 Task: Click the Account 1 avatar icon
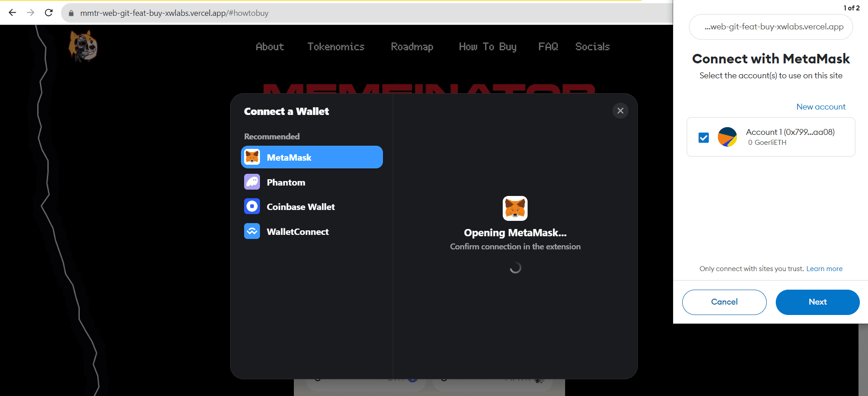(x=727, y=137)
